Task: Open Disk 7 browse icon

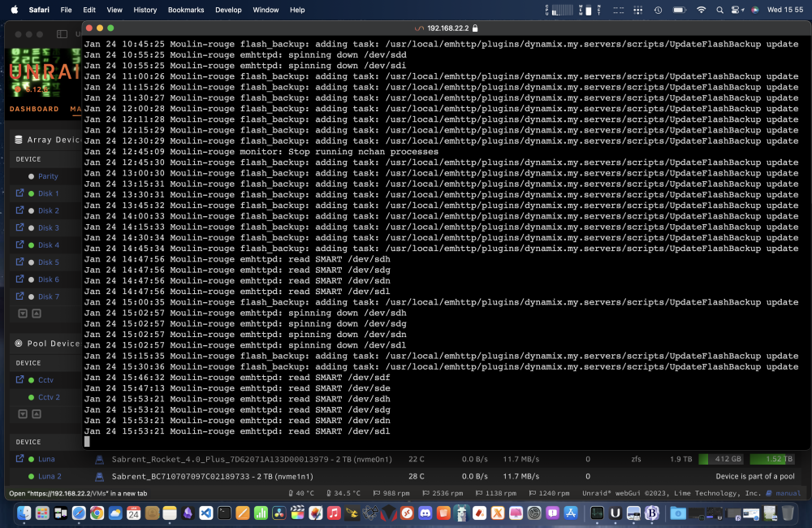Action: [x=19, y=296]
